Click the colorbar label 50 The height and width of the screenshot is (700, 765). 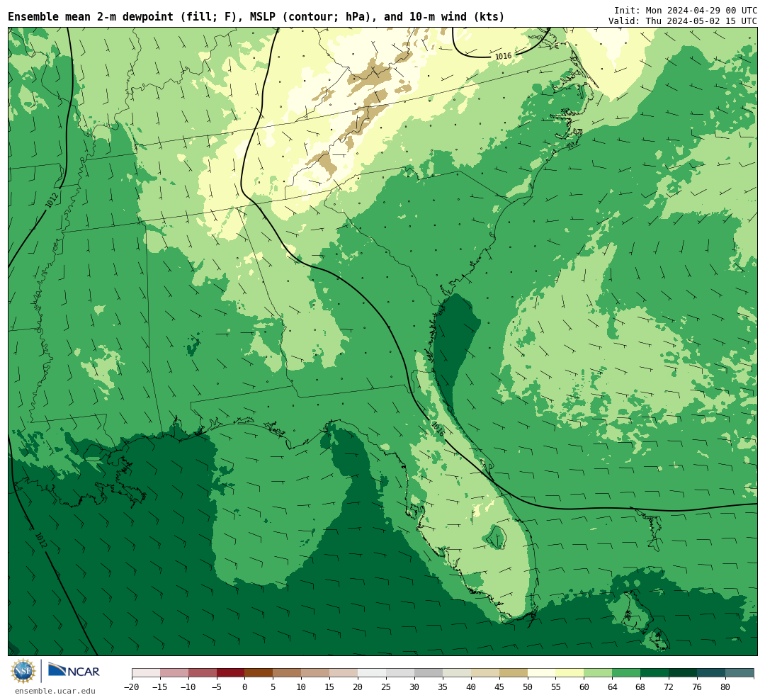pos(528,687)
